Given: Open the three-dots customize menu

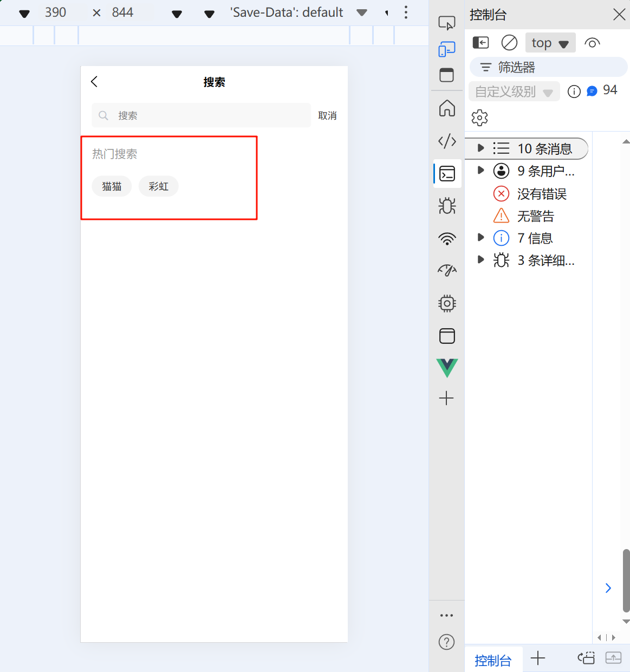Looking at the screenshot, I should pos(446,616).
